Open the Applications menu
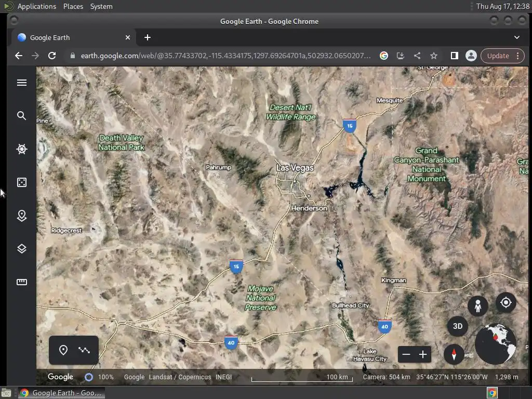 click(37, 6)
